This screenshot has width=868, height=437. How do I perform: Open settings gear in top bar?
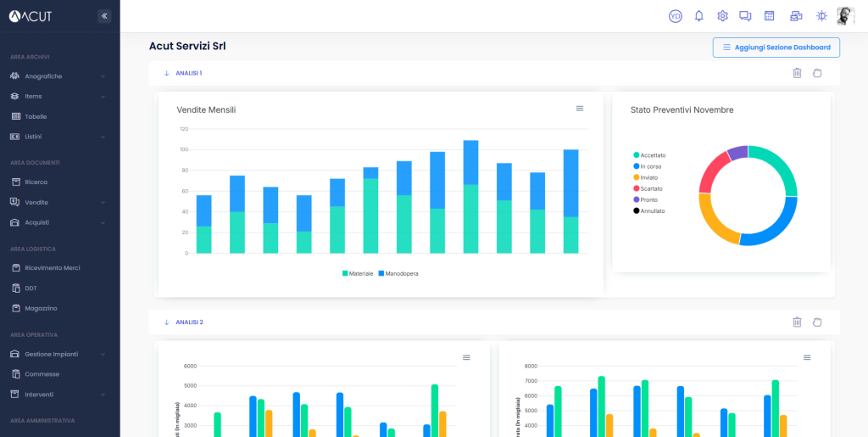pos(723,16)
